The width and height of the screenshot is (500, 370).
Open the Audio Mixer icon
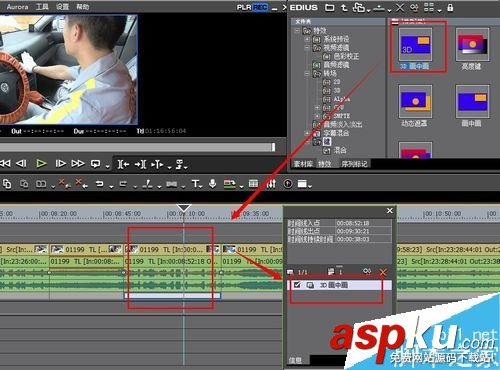click(271, 184)
